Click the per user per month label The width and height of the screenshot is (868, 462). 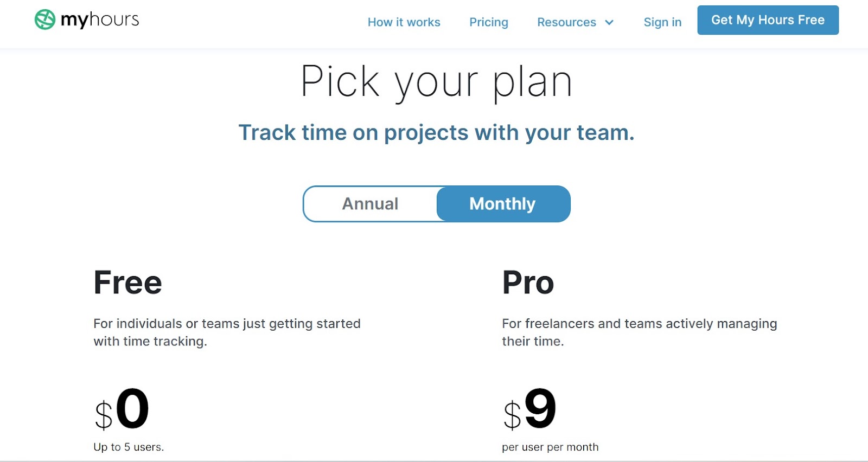click(550, 447)
